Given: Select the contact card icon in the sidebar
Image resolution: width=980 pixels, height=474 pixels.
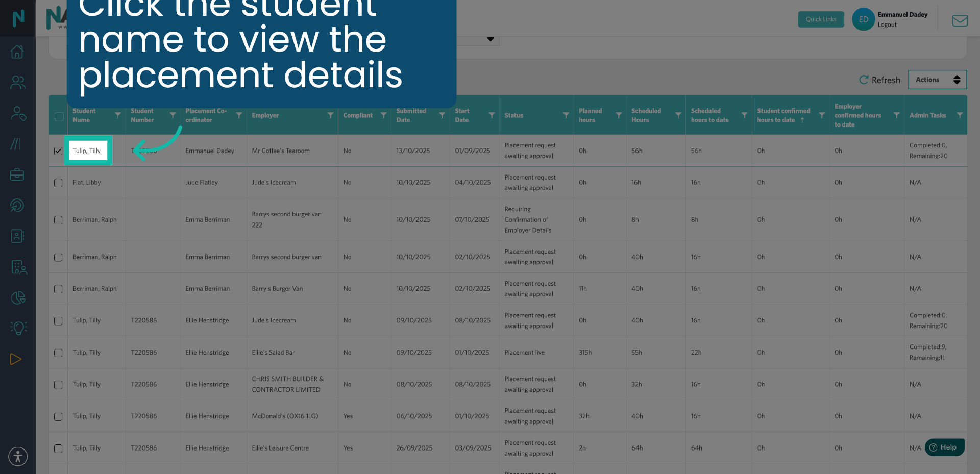Looking at the screenshot, I should click(17, 236).
